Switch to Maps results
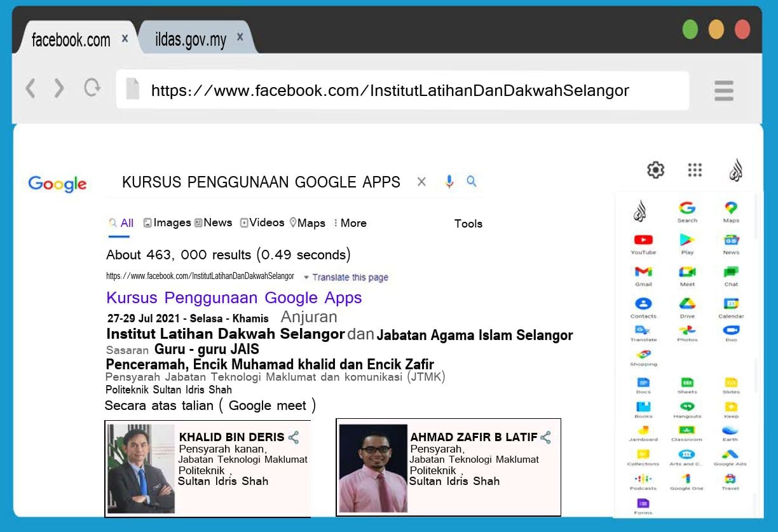 click(308, 223)
